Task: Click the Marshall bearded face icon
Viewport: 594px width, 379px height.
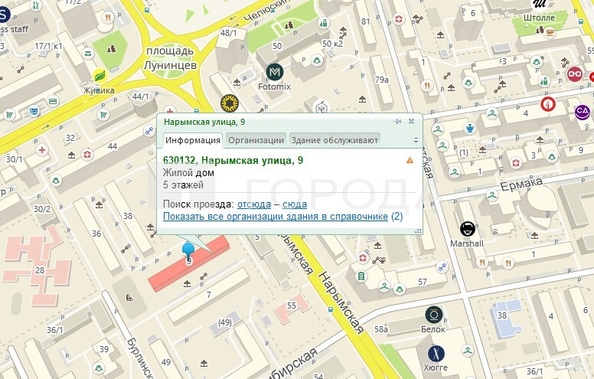Action: (467, 229)
